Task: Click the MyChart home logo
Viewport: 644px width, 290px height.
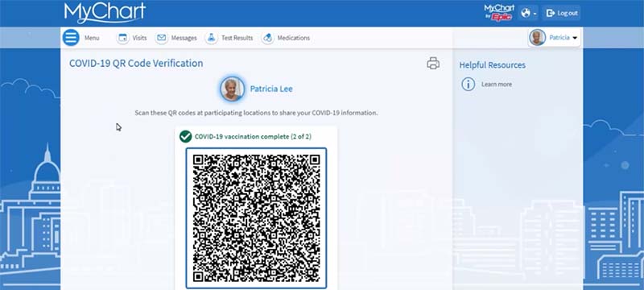Action: click(x=105, y=13)
